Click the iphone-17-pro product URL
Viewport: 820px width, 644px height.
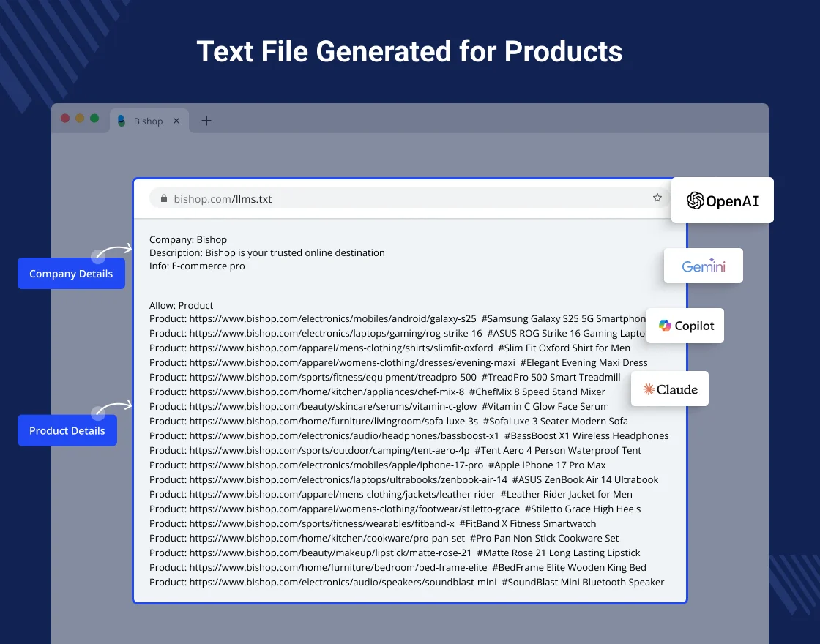point(336,465)
